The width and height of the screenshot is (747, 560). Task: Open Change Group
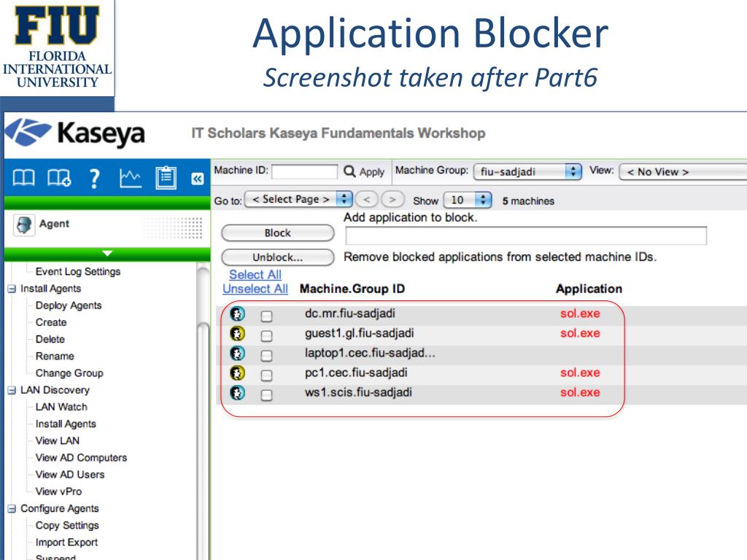(x=69, y=373)
